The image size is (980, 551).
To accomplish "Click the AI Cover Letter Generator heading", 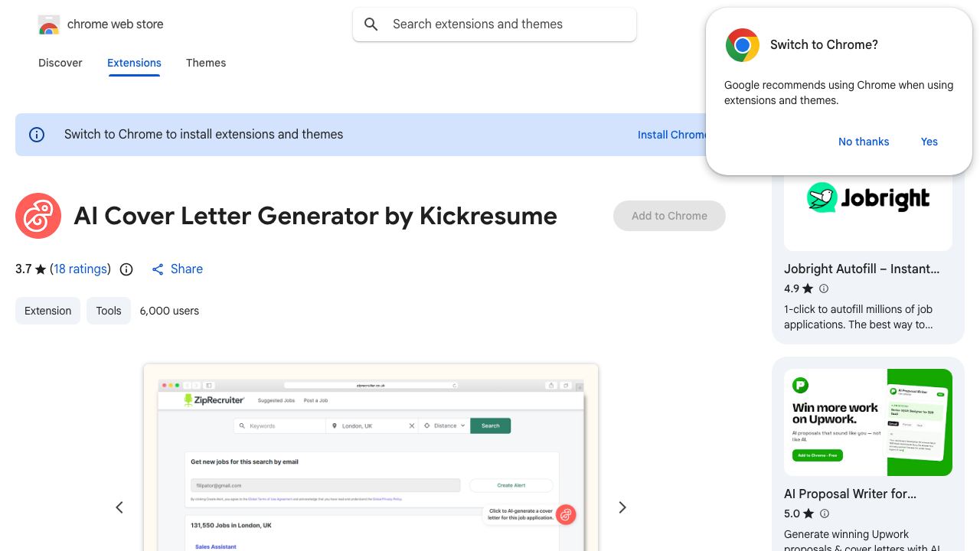I will coord(315,216).
